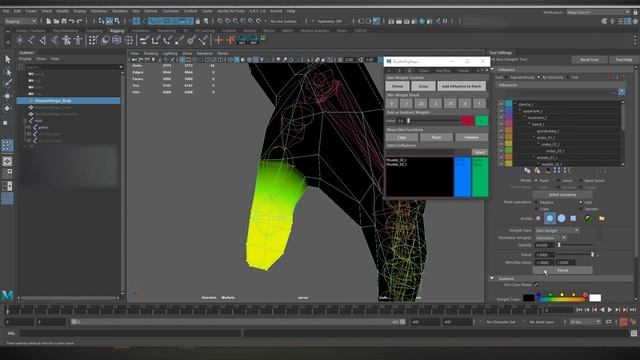This screenshot has height=360, width=640.
Task: Choose the Add paint operation radio
Action: pyautogui.click(x=581, y=202)
